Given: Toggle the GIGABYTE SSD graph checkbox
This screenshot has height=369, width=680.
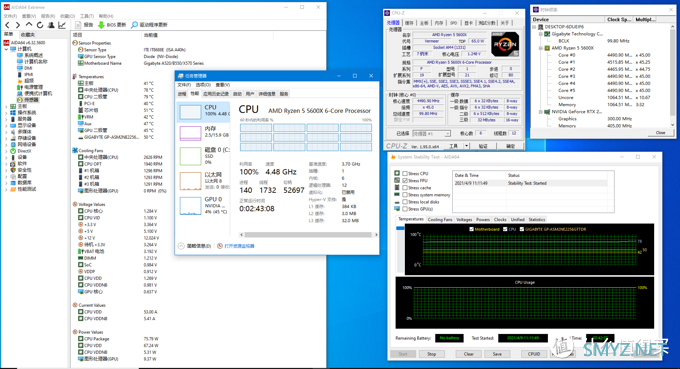Looking at the screenshot, I should tap(522, 229).
